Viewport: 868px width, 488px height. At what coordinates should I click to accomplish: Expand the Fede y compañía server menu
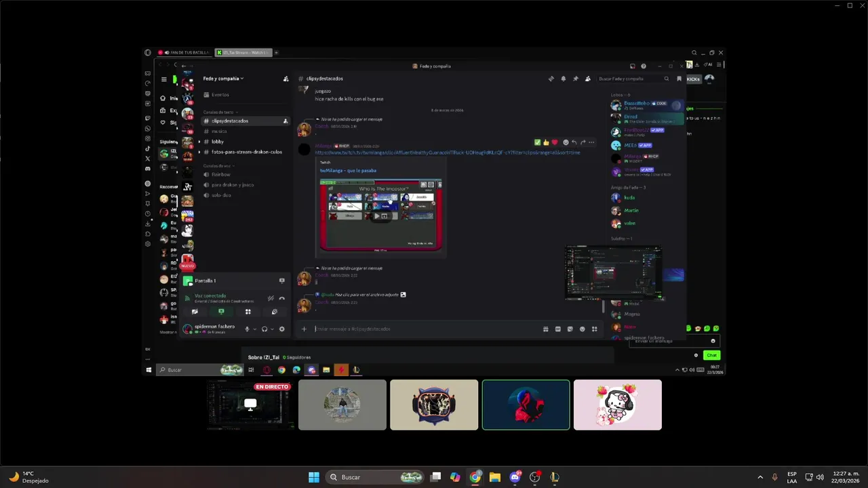pyautogui.click(x=223, y=79)
